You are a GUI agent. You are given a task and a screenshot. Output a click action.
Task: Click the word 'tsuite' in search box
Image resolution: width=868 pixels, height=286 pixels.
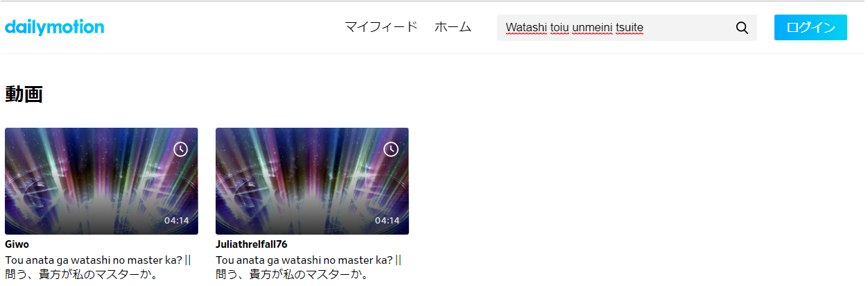point(630,28)
